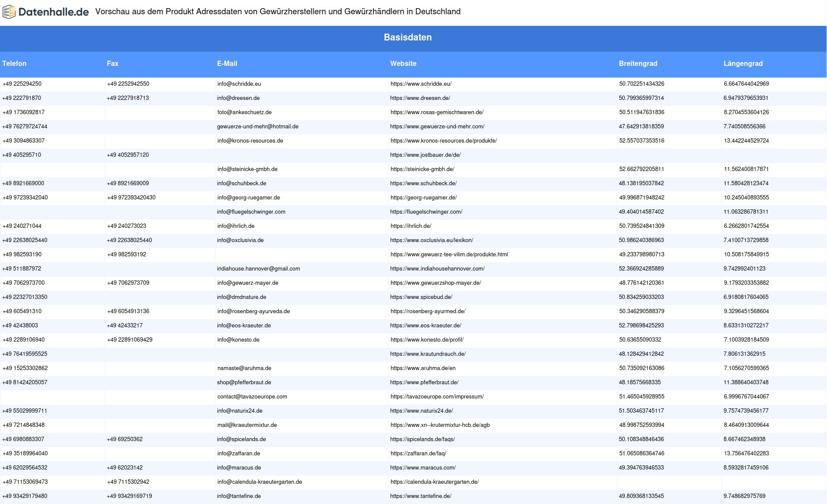Viewport: 827px width, 504px height.
Task: Click email mail@kraeutermixtur.de
Action: point(247,425)
